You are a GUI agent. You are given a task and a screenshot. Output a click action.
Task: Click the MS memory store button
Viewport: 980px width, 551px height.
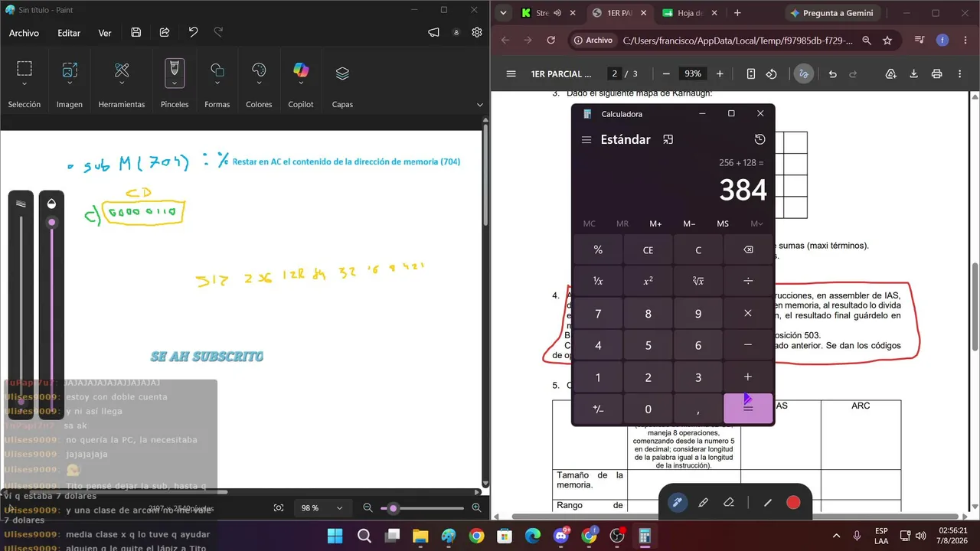pyautogui.click(x=723, y=223)
